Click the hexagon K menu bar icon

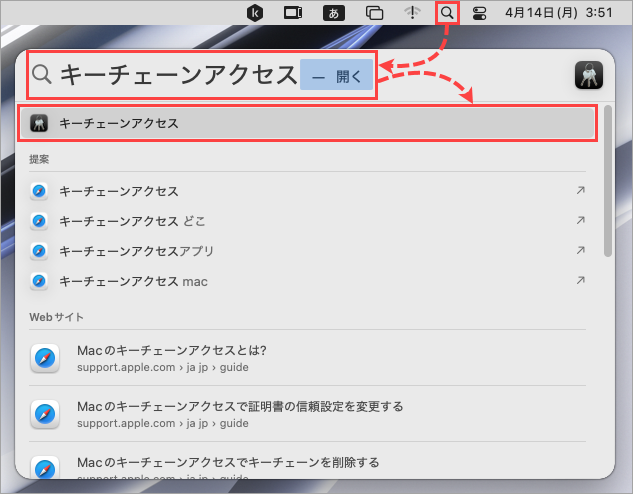[x=255, y=13]
